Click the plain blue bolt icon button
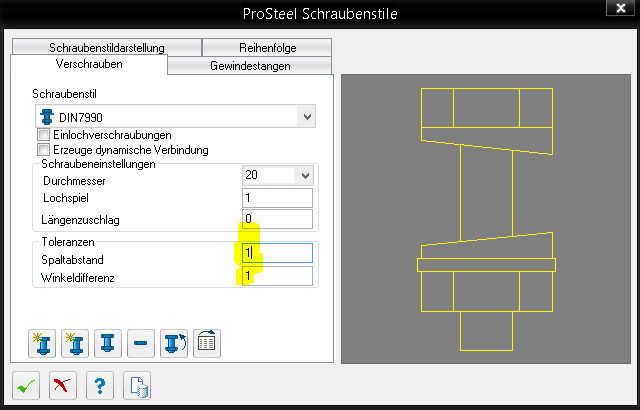 (108, 344)
